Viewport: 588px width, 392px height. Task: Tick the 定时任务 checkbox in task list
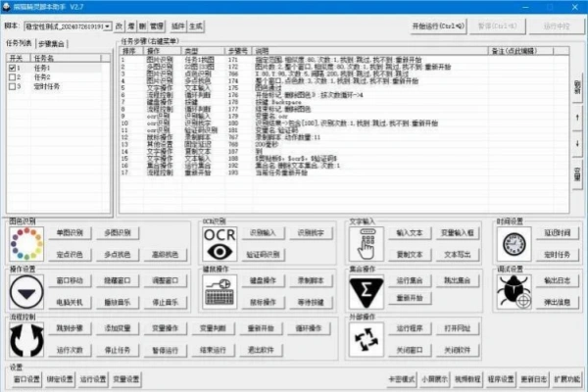12,86
